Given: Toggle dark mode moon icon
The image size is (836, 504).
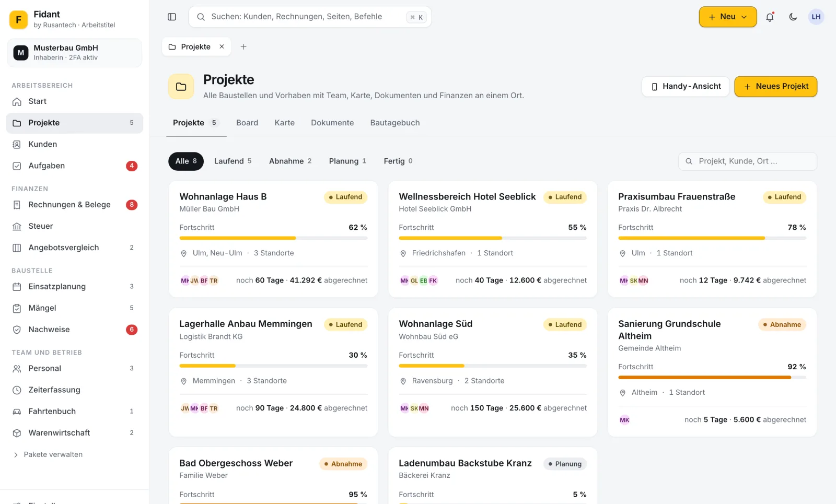Looking at the screenshot, I should pyautogui.click(x=793, y=17).
